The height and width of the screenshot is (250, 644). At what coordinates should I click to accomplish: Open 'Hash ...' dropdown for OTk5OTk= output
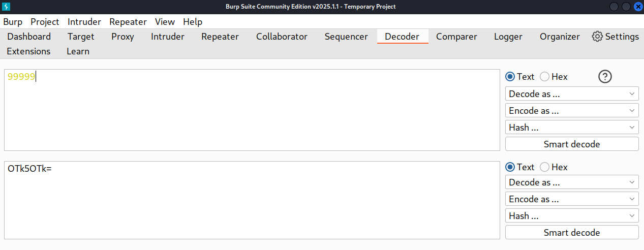coord(572,215)
